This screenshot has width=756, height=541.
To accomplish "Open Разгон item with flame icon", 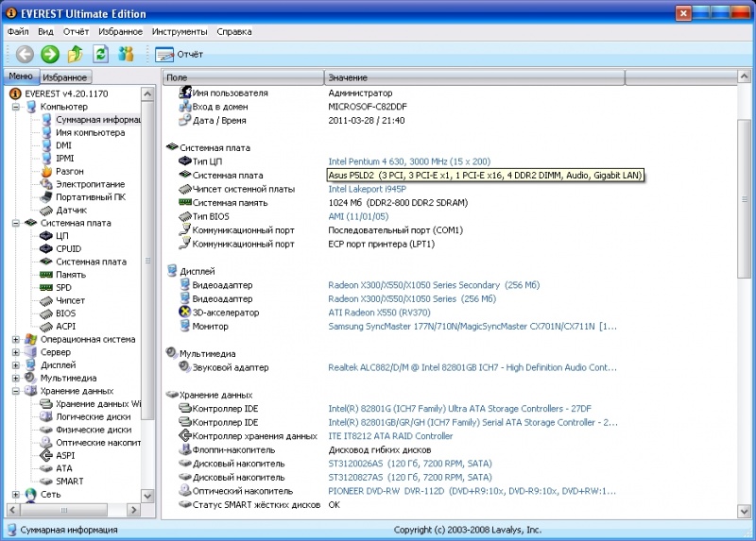I will point(70,171).
